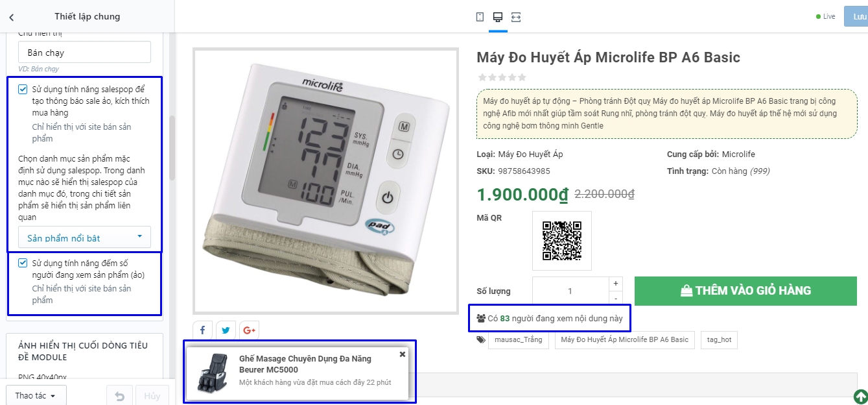Decrease quantity with the minus button

[x=615, y=298]
